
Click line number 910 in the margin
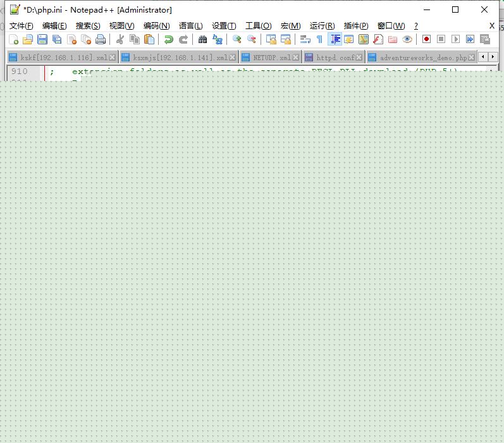(20, 72)
